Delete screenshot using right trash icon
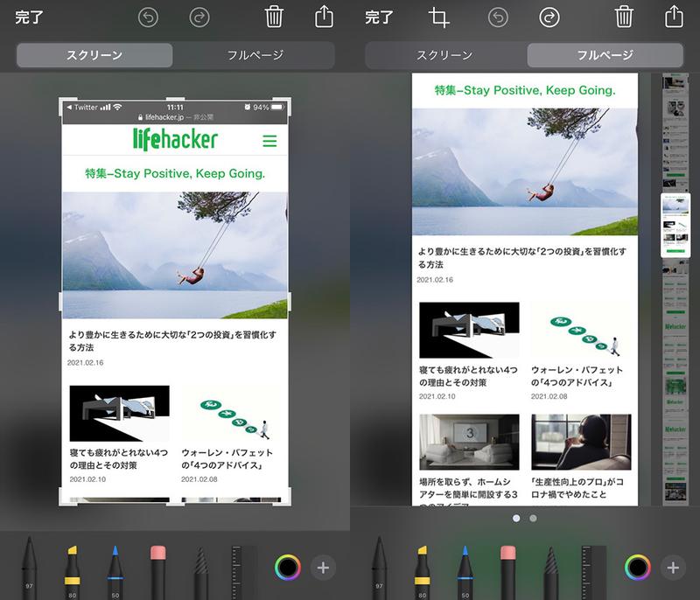This screenshot has width=700, height=600. [x=624, y=17]
